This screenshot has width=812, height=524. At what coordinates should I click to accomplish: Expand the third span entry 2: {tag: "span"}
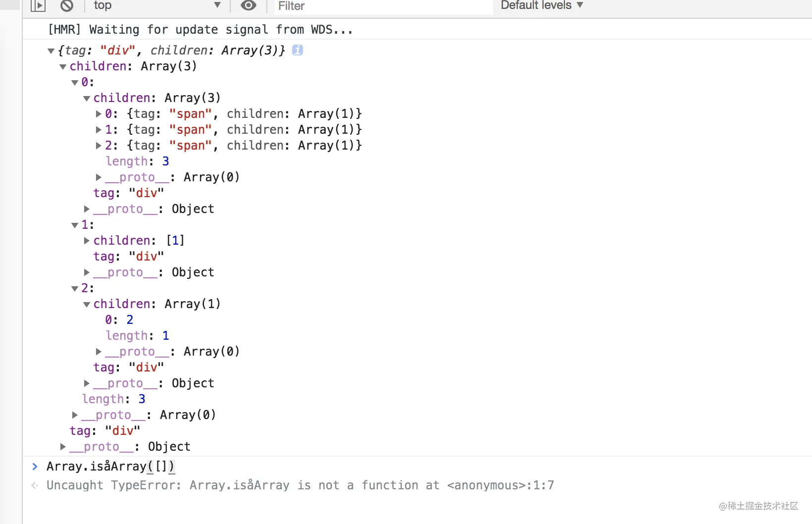pyautogui.click(x=99, y=146)
